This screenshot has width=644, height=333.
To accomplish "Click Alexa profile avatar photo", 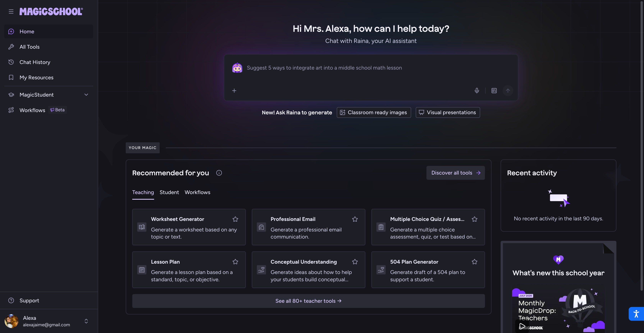I will [x=11, y=321].
